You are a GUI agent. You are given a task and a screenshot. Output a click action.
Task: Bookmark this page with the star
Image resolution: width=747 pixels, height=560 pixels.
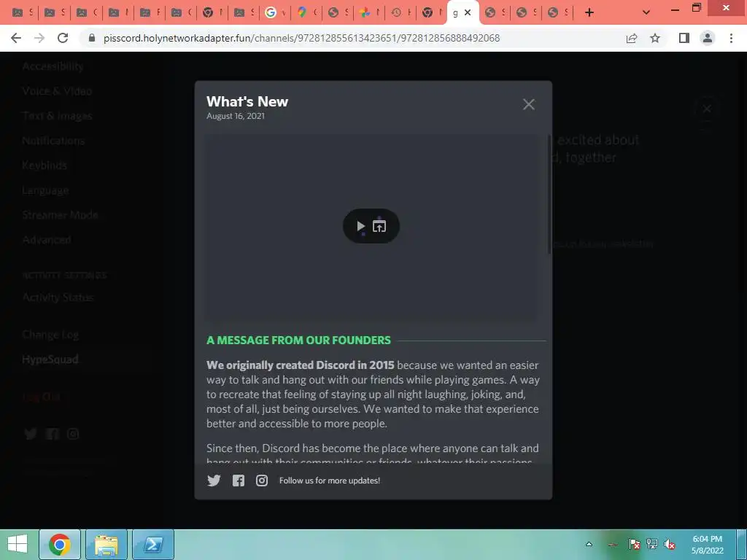point(655,38)
